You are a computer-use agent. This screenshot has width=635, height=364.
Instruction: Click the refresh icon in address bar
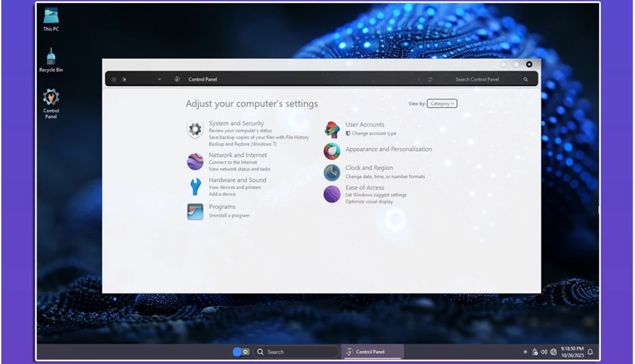430,79
